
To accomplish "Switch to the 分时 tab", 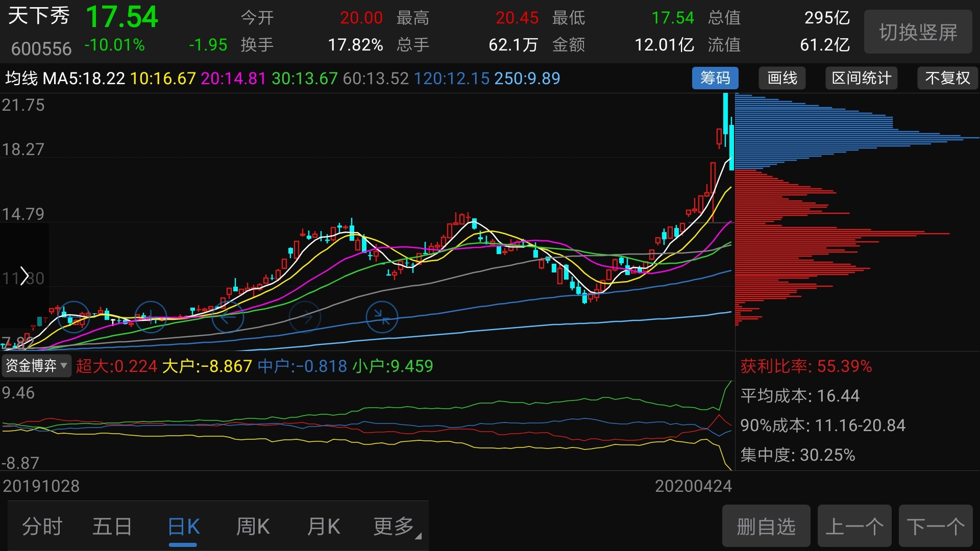I will click(x=42, y=527).
